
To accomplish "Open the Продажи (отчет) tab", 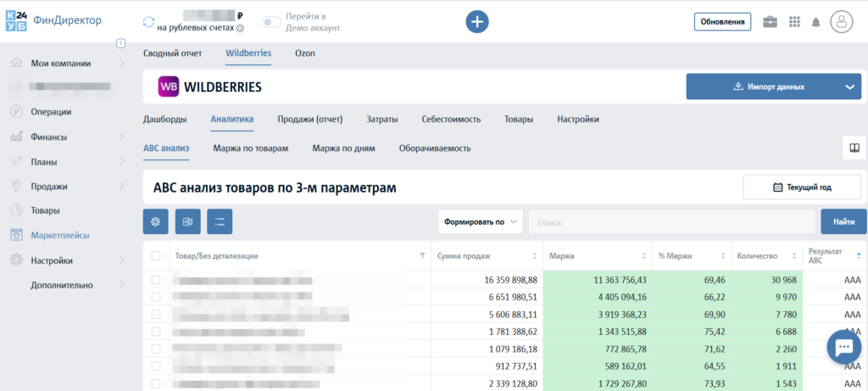I will click(x=310, y=119).
